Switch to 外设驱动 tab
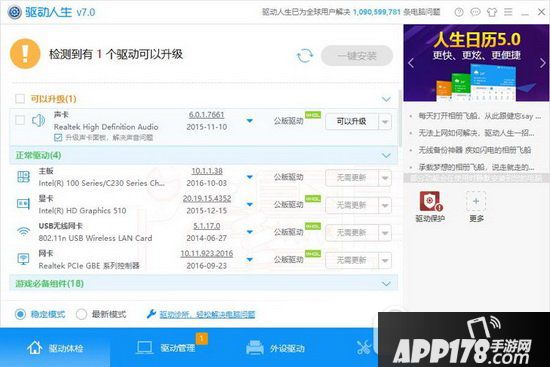The image size is (550, 367). tap(275, 348)
